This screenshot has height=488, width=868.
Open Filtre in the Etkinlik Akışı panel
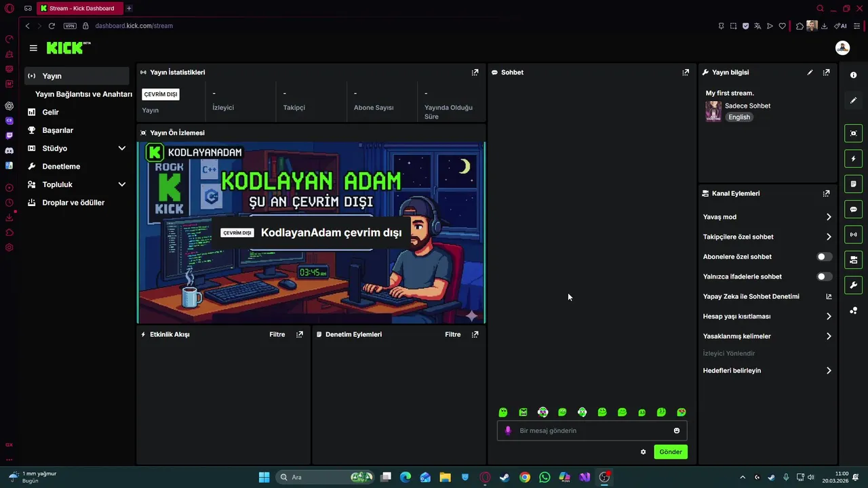(x=277, y=334)
